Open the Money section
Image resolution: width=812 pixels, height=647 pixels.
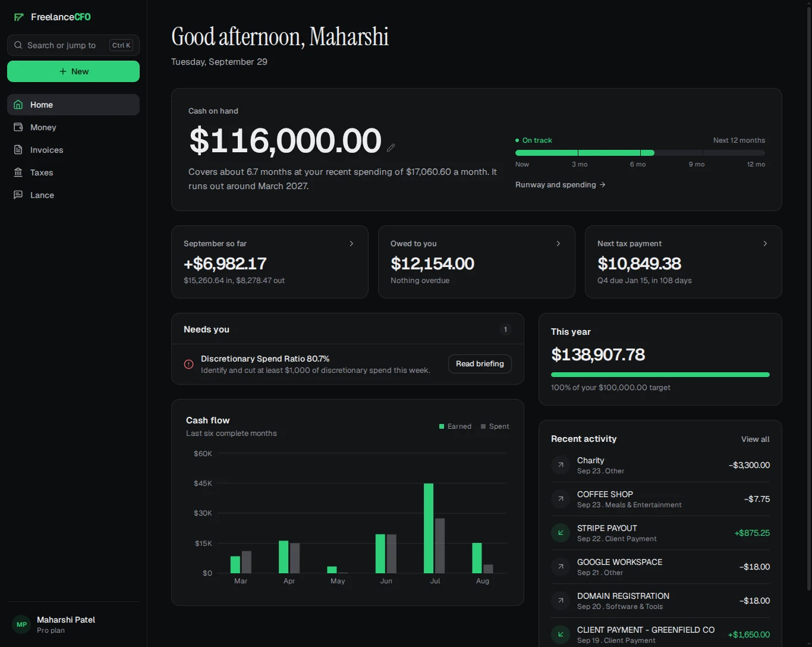tap(73, 127)
